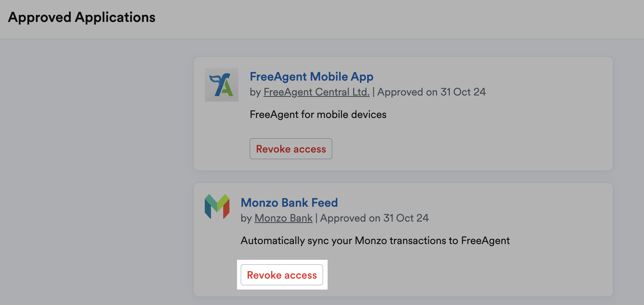The image size is (644, 305).
Task: Follow the Monzo Bank developer link
Action: [x=283, y=218]
